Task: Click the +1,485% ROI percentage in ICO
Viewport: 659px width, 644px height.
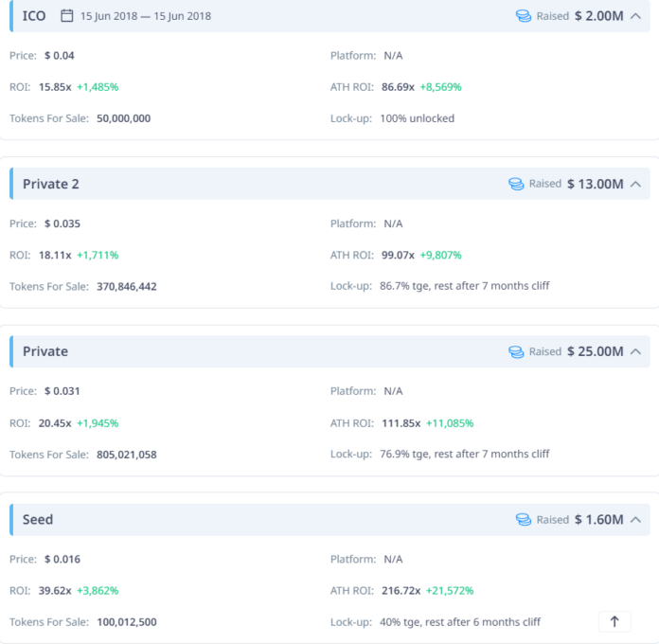Action: 98,87
